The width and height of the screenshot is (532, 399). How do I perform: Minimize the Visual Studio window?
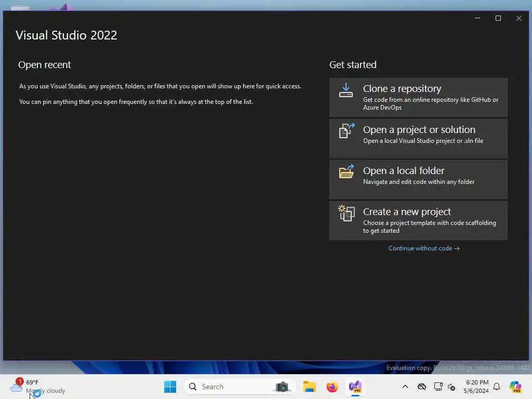(477, 18)
